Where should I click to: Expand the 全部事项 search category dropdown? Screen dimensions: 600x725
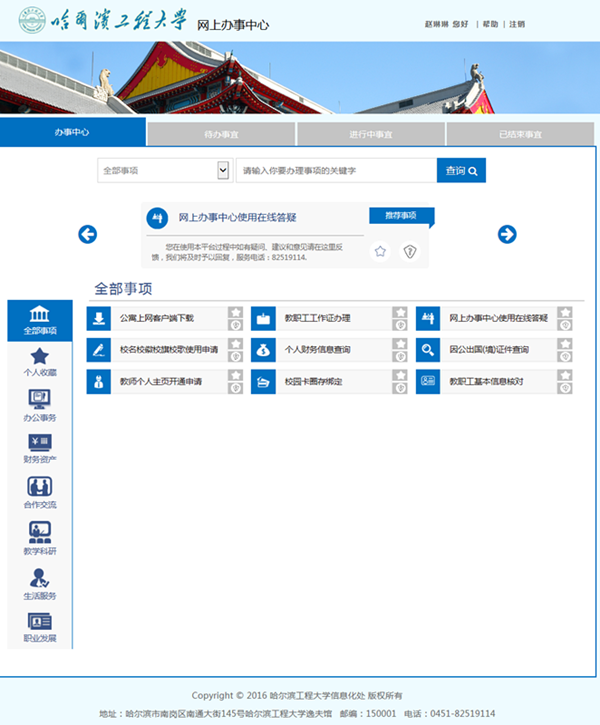pos(223,171)
